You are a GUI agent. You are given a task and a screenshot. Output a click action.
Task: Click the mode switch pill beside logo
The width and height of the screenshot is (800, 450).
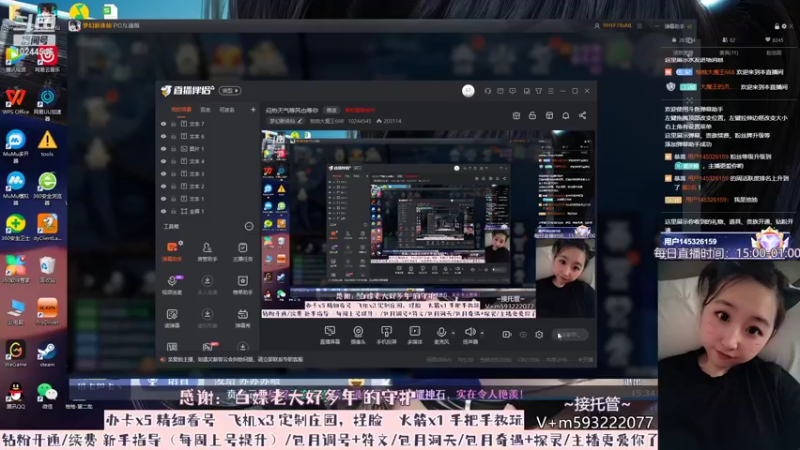coord(230,90)
